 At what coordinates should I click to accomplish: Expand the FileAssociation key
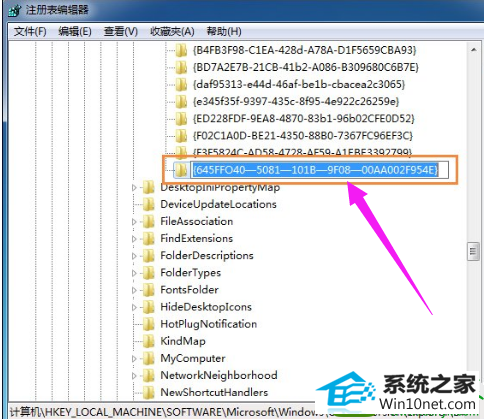coord(134,222)
